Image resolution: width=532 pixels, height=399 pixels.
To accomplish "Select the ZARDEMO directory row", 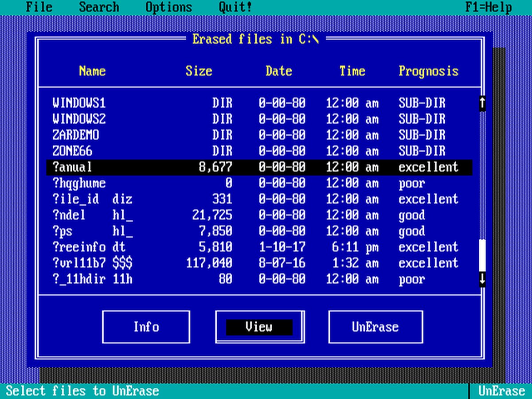I will pos(259,135).
